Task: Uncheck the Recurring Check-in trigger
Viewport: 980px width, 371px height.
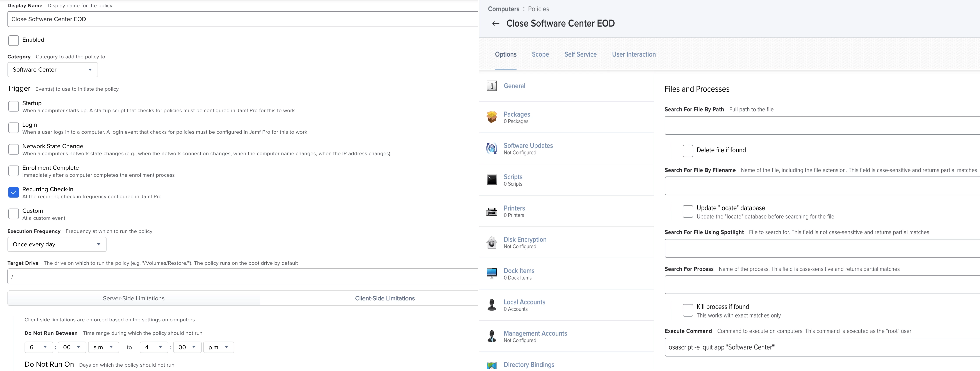Action: coord(14,192)
